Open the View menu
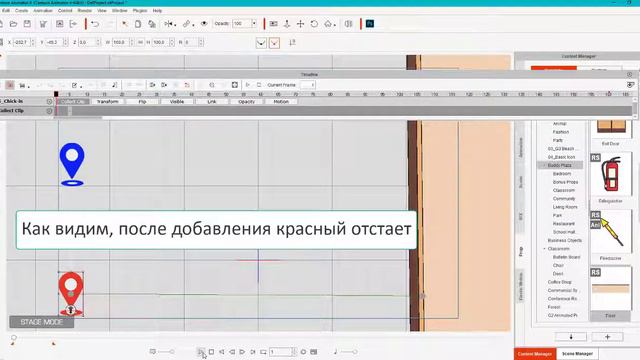 [x=102, y=11]
